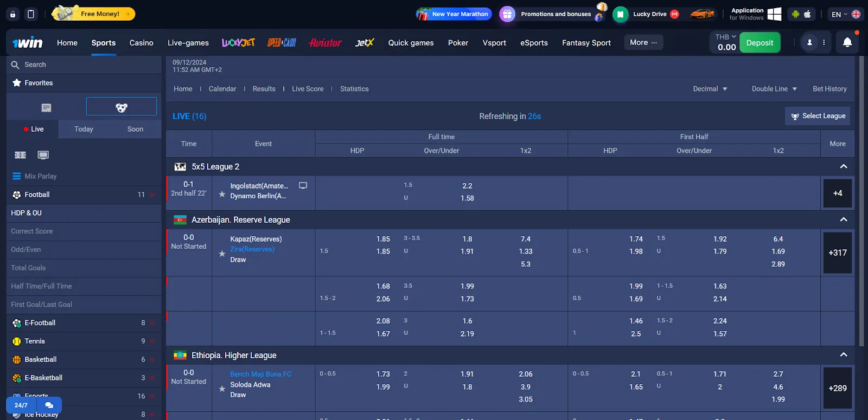
Task: Click the Select League button
Action: pyautogui.click(x=818, y=116)
